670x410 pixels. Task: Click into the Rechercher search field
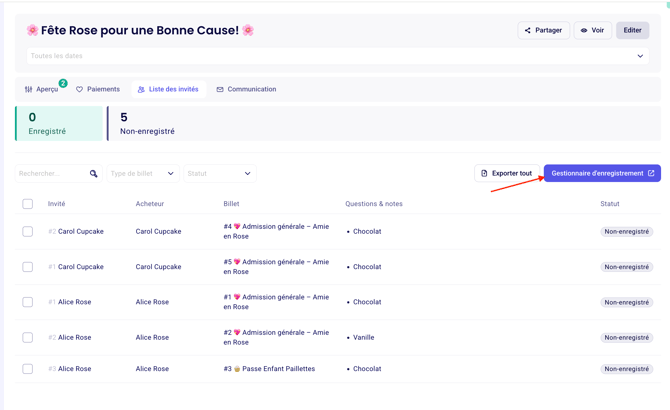52,174
